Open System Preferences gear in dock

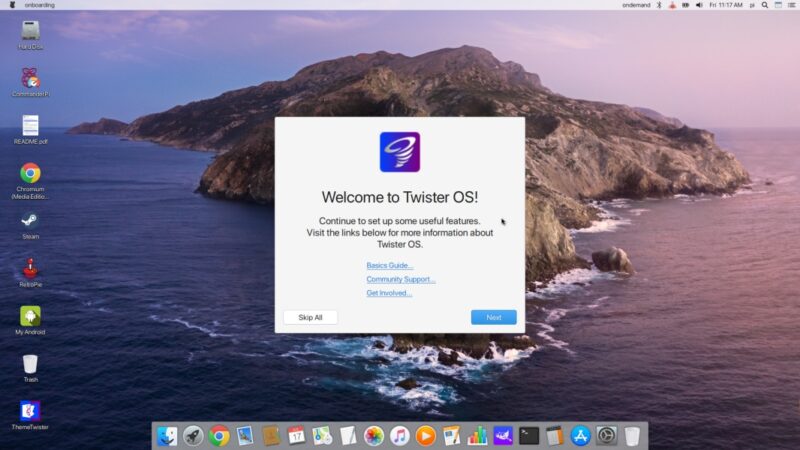(607, 436)
